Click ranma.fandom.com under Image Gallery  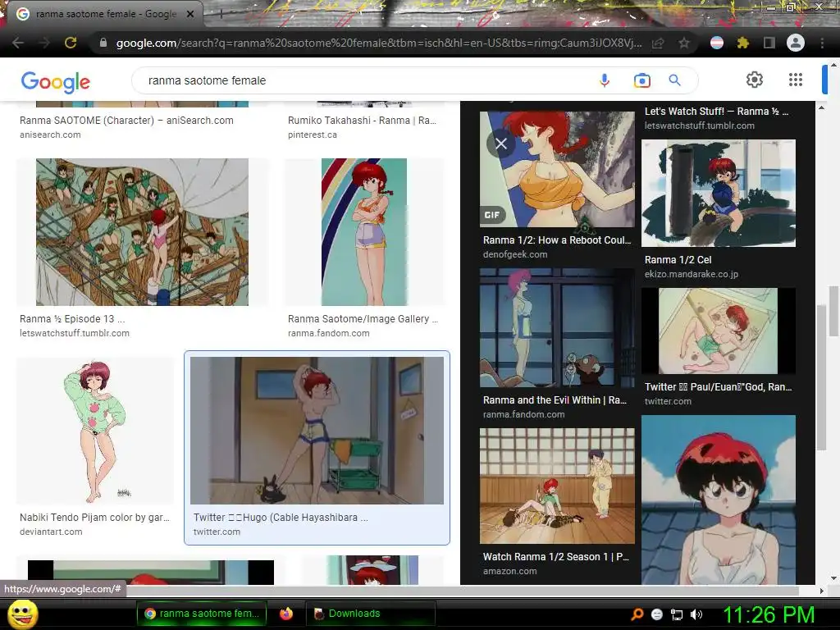coord(328,333)
